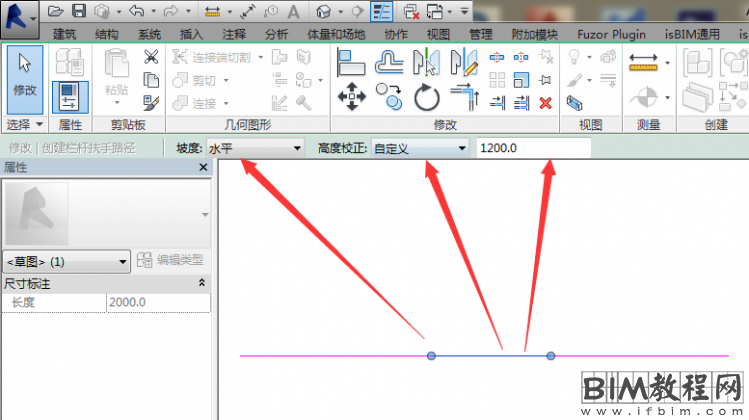Open the Revit application menu button
The height and width of the screenshot is (420, 749).
(20, 15)
